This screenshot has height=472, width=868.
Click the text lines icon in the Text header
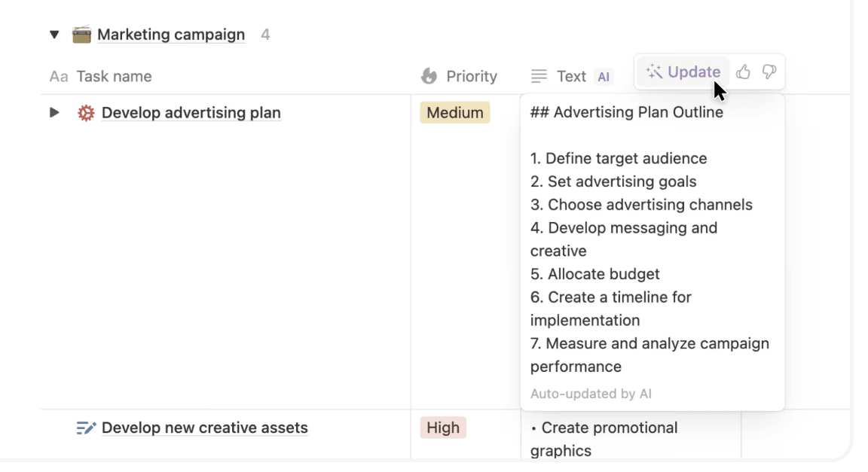(x=539, y=75)
